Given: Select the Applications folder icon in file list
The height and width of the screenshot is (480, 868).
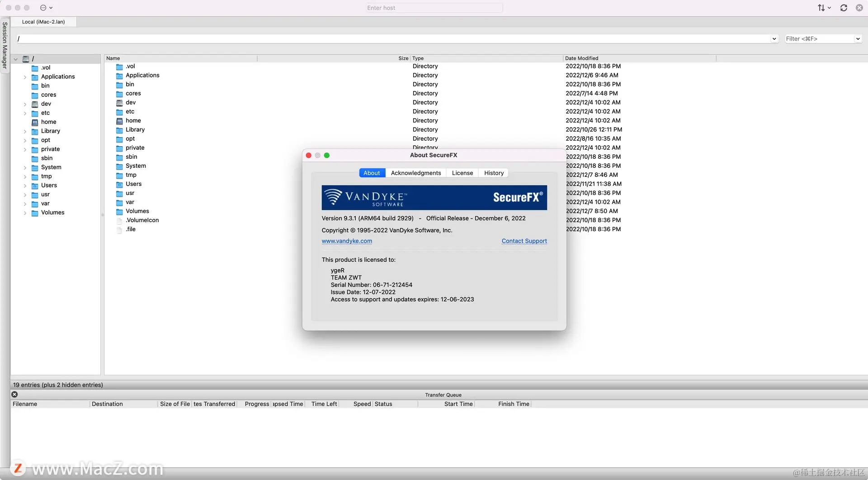Looking at the screenshot, I should (x=119, y=76).
